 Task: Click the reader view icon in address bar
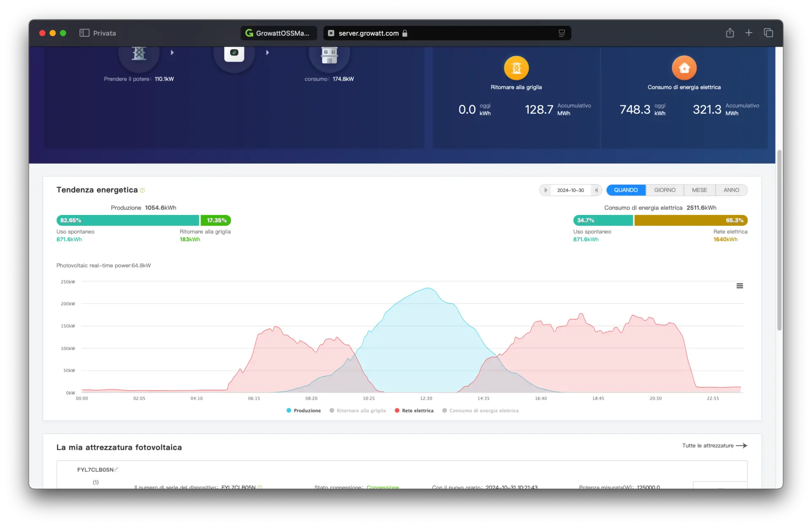pyautogui.click(x=562, y=33)
